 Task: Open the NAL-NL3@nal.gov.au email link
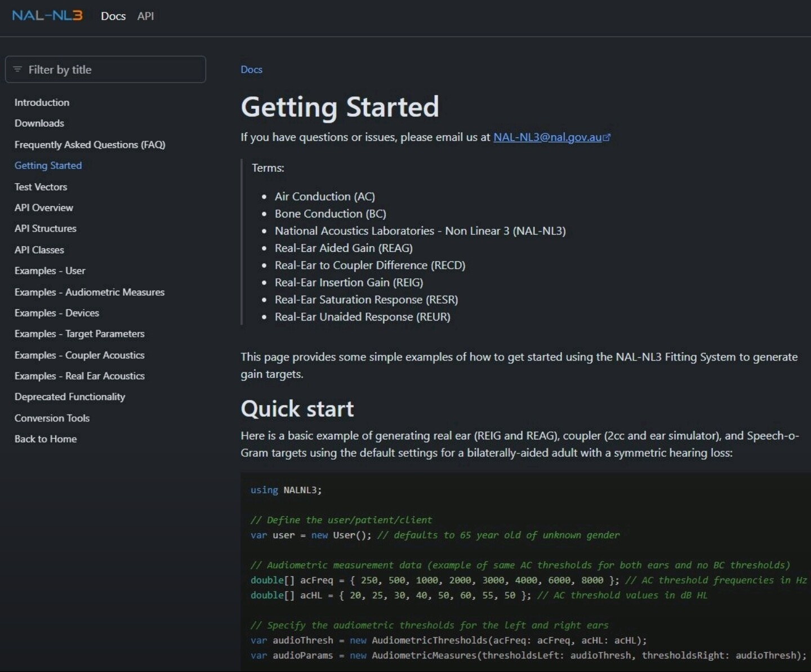pyautogui.click(x=547, y=137)
